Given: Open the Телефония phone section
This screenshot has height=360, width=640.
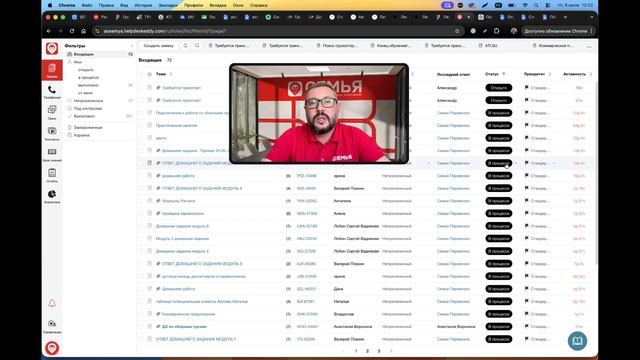Looking at the screenshot, I should tap(52, 92).
